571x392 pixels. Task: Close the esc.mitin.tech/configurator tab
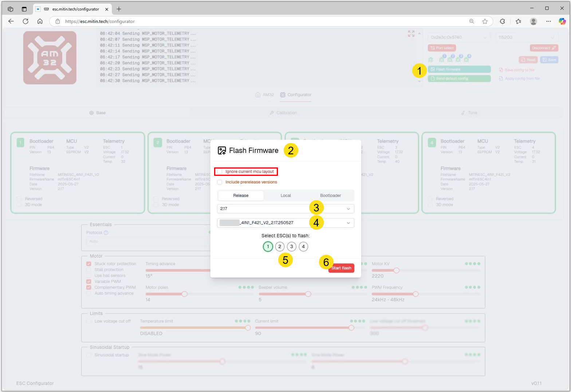pyautogui.click(x=106, y=9)
